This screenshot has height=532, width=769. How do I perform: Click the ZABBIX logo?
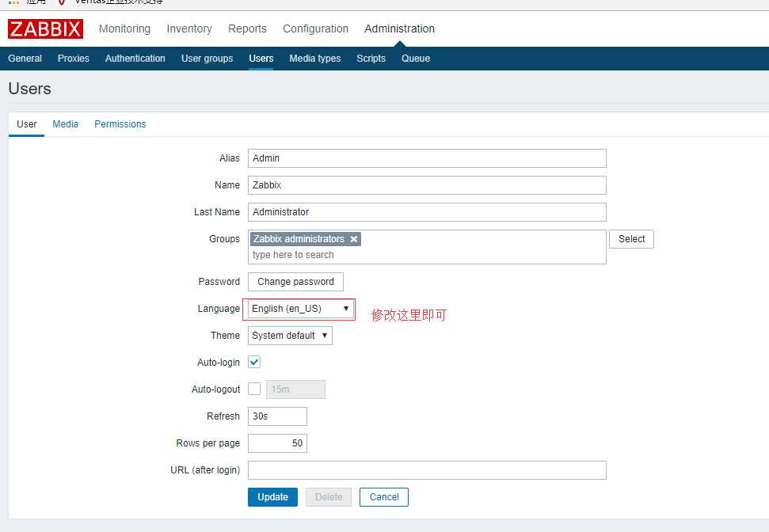pos(46,29)
